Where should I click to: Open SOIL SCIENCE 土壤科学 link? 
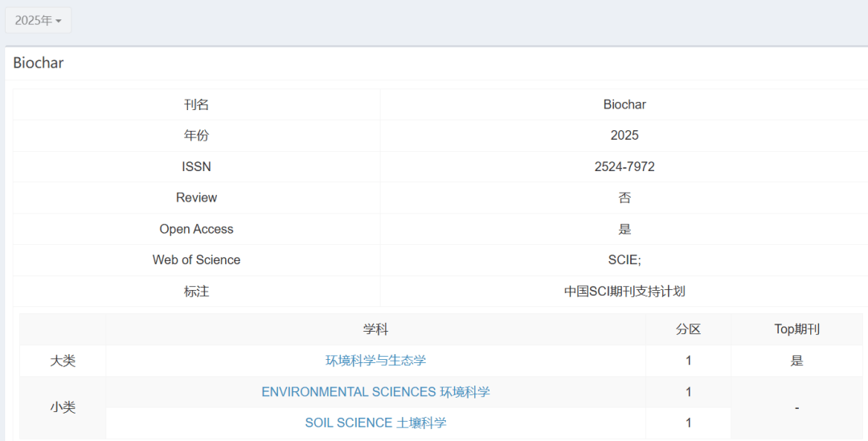click(x=376, y=423)
